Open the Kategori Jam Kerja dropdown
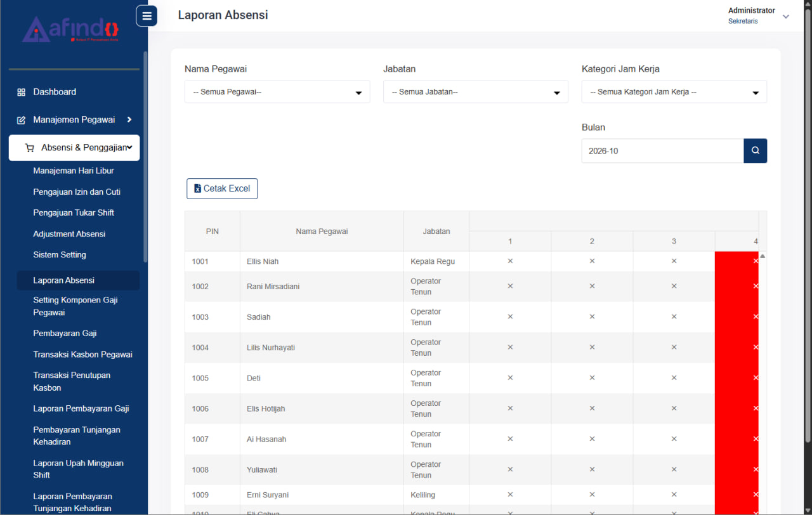 (x=674, y=92)
